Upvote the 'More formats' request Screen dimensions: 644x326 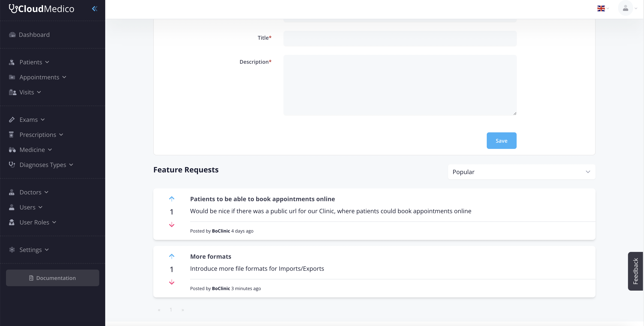pos(172,256)
